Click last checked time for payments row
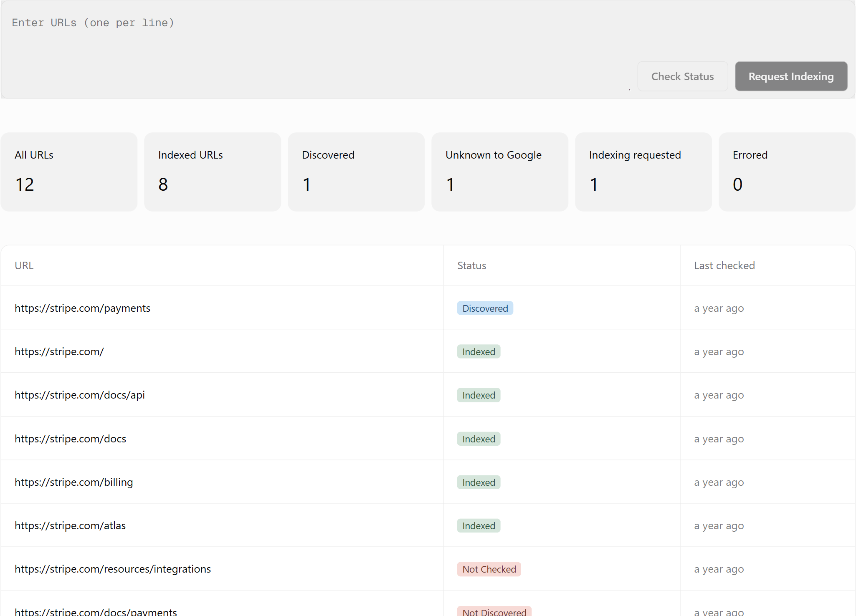The image size is (856, 616). click(719, 308)
